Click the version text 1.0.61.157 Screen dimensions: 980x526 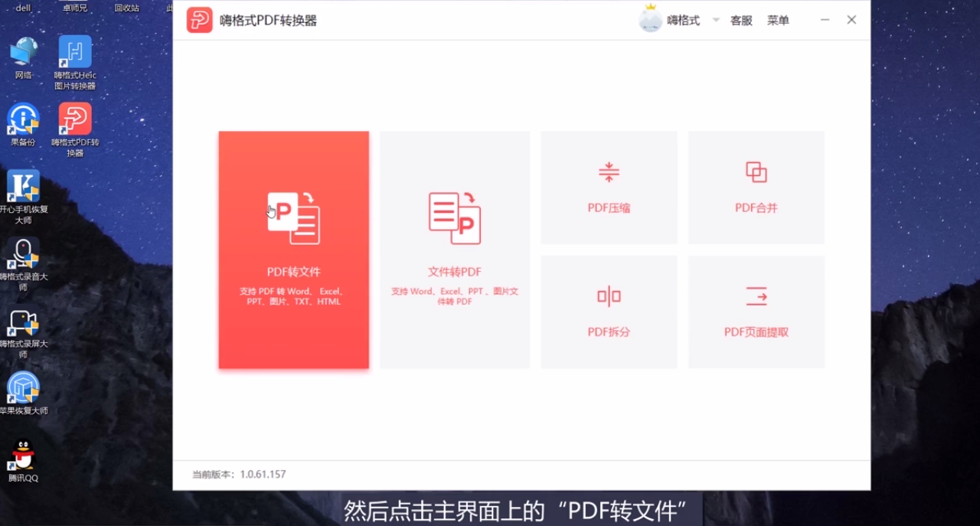coord(263,475)
